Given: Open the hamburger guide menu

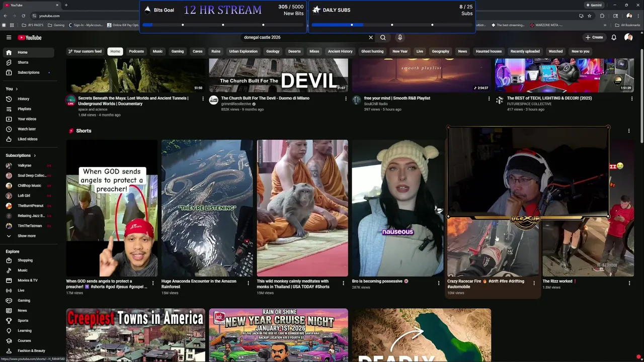Looking at the screenshot, I should click(x=9, y=38).
